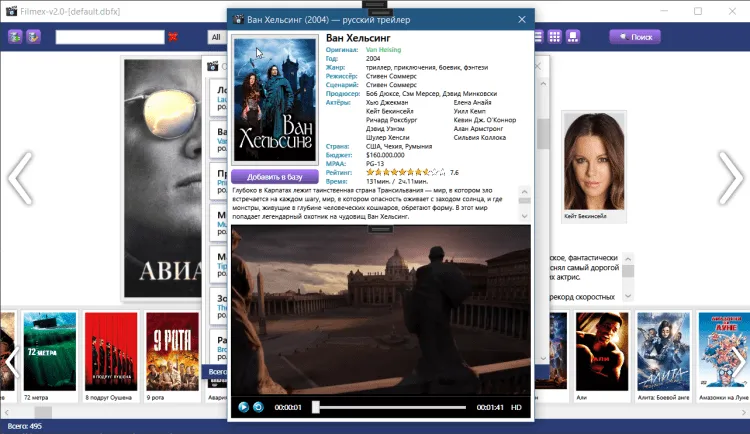Viewport: 750px width, 434px height.
Task: Restart the trailer with replay icon
Action: tap(258, 407)
